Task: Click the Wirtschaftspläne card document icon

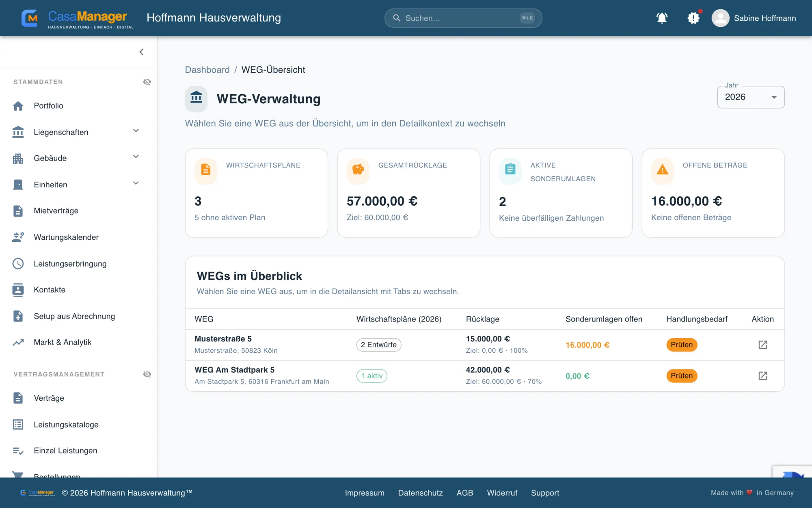Action: point(206,170)
